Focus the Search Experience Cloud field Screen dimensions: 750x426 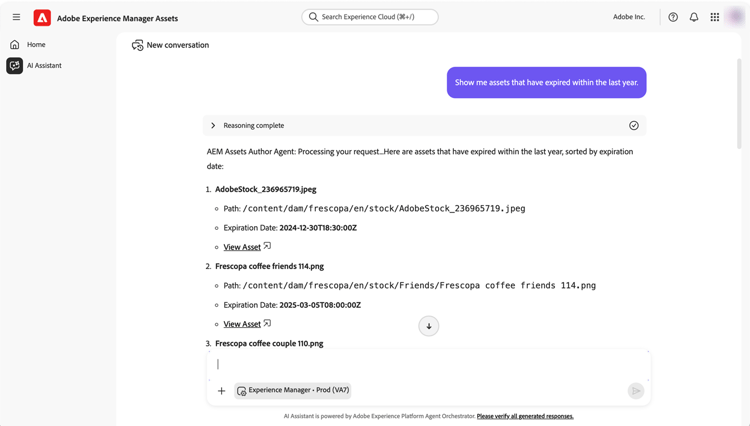coord(371,17)
